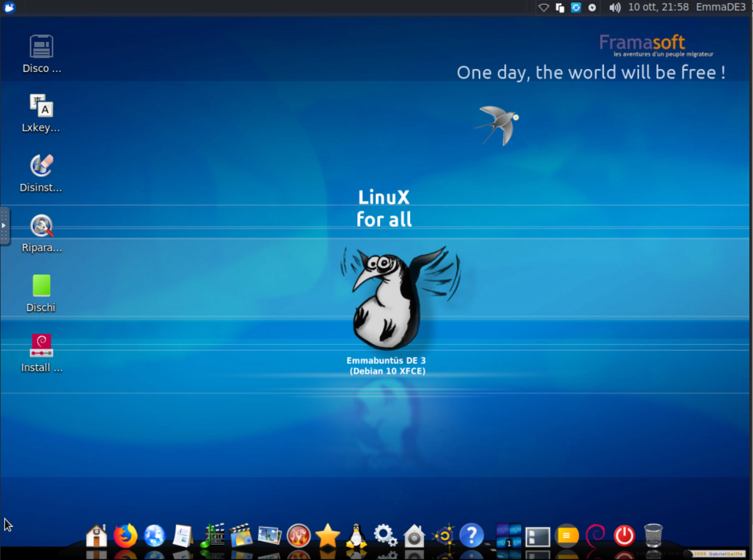Click the volume speaker icon
The height and width of the screenshot is (560, 753).
click(x=615, y=7)
